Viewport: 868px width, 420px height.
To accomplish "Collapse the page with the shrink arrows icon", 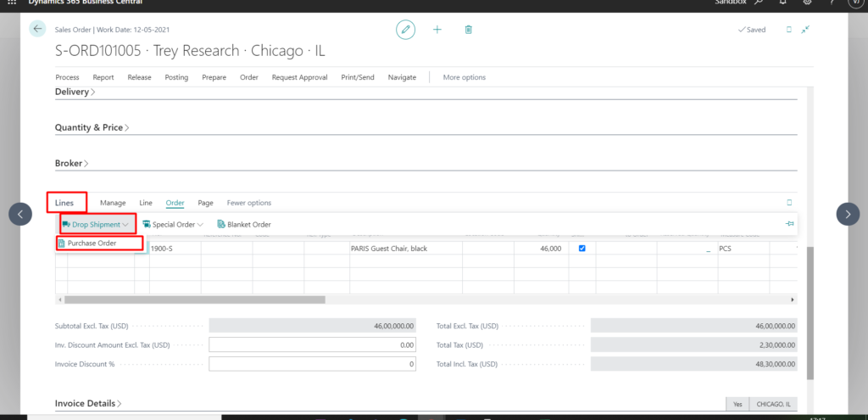I will click(x=805, y=30).
